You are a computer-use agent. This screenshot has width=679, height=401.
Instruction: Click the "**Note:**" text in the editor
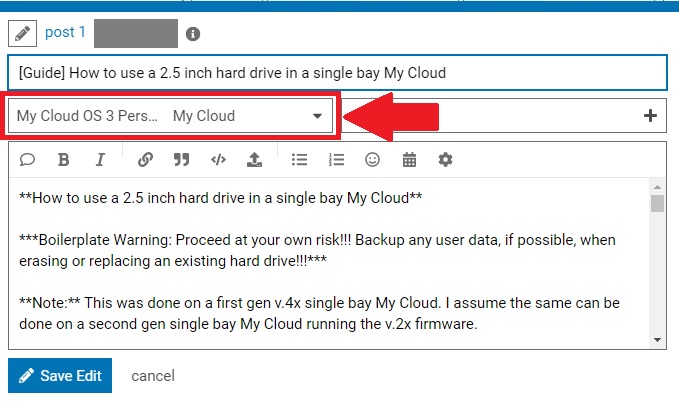pos(50,303)
